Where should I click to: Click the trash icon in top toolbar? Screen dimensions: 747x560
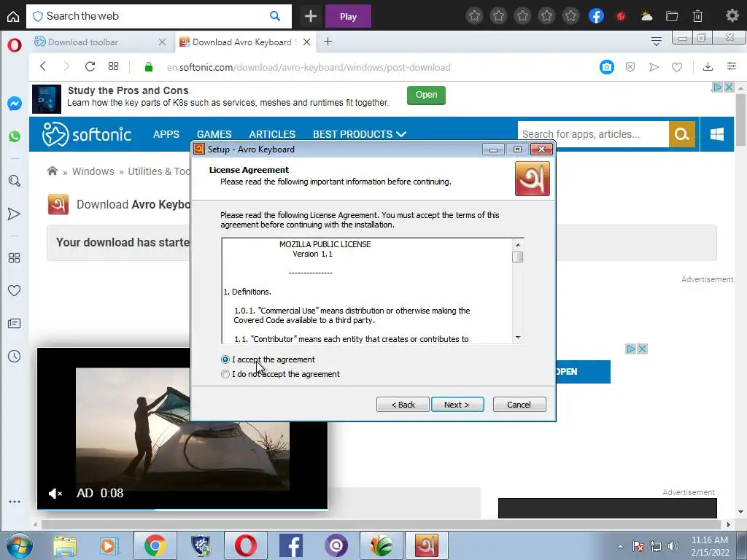[x=697, y=16]
